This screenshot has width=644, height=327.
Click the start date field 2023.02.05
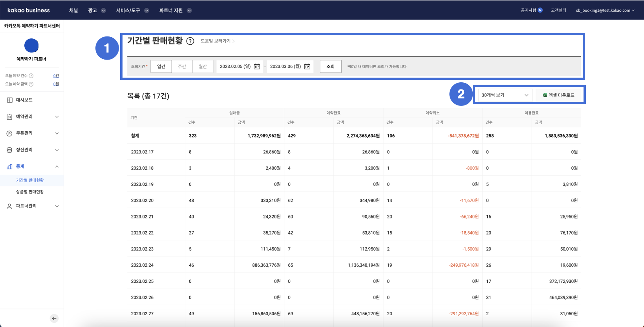coord(235,67)
